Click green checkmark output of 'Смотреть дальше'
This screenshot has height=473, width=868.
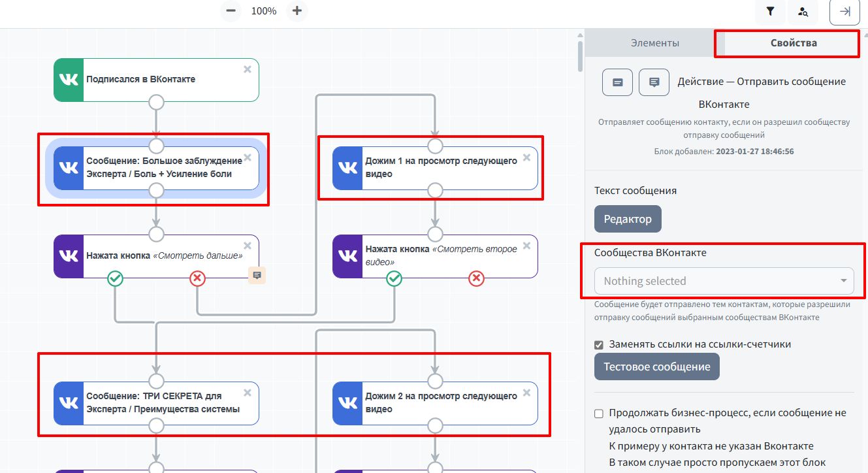click(115, 279)
